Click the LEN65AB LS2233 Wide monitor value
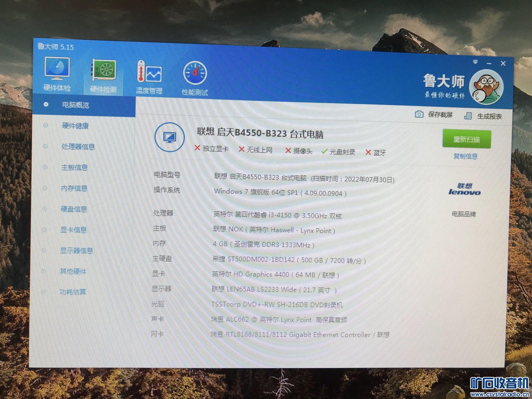Screen dimensions: 532x399 click(x=274, y=290)
